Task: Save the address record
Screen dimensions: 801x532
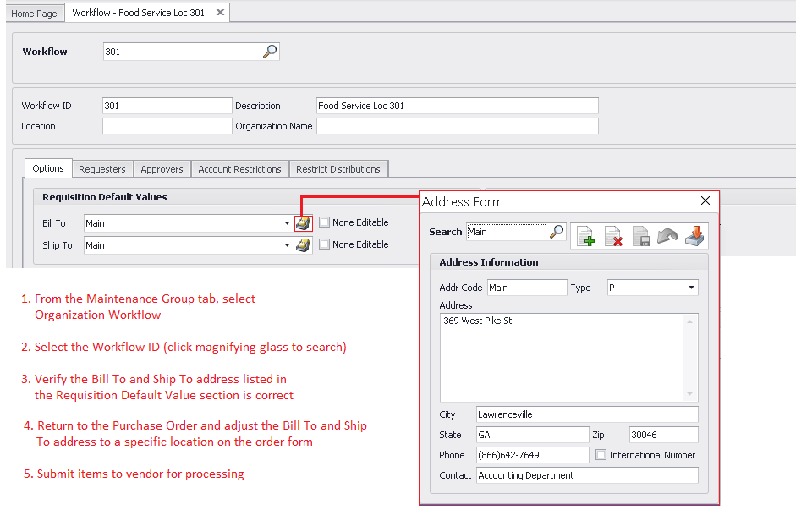Action: 640,236
